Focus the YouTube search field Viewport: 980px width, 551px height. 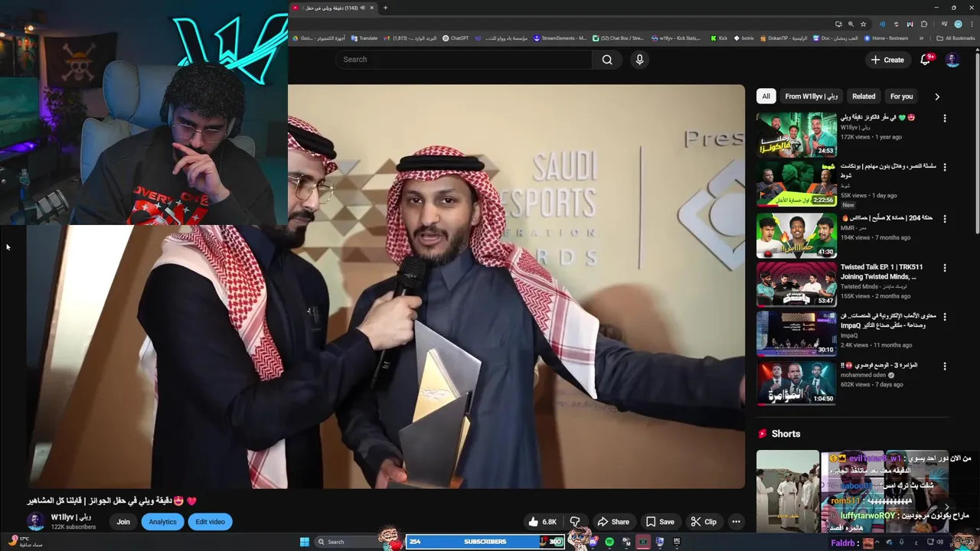point(463,60)
